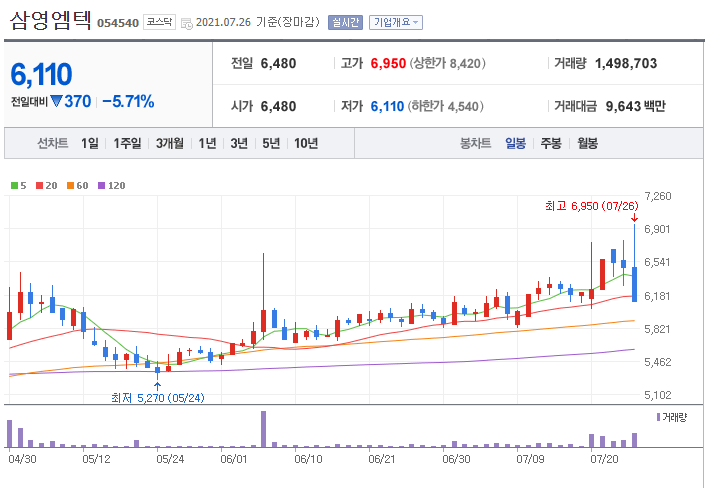Click the purple 거래량 legend marker
Image resolution: width=705 pixels, height=488 pixels.
(x=659, y=417)
